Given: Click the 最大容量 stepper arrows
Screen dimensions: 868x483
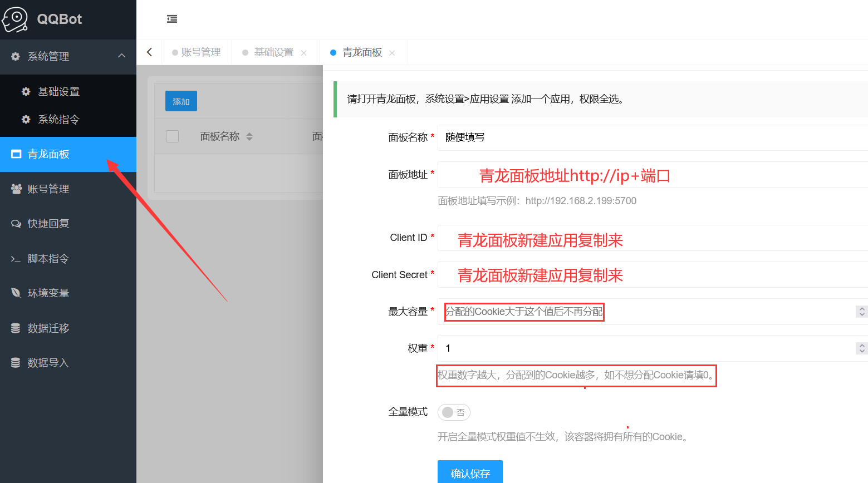Looking at the screenshot, I should click(862, 312).
